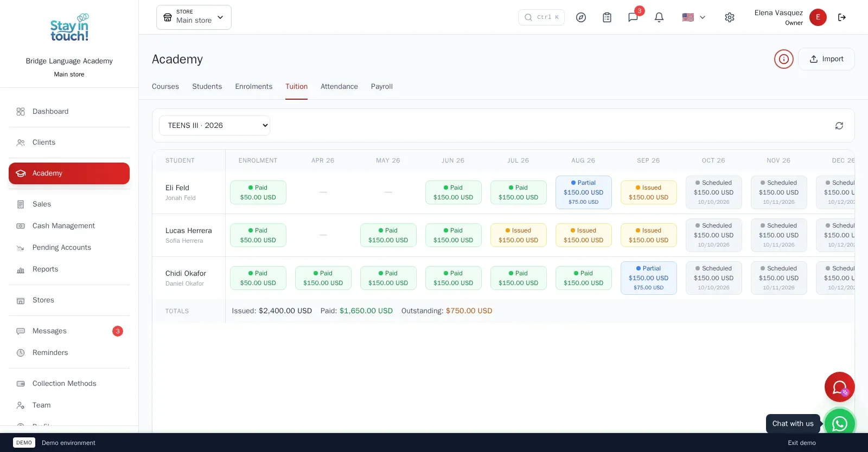868x452 pixels.
Task: Open Pending Accounts in sidebar
Action: 69,248
